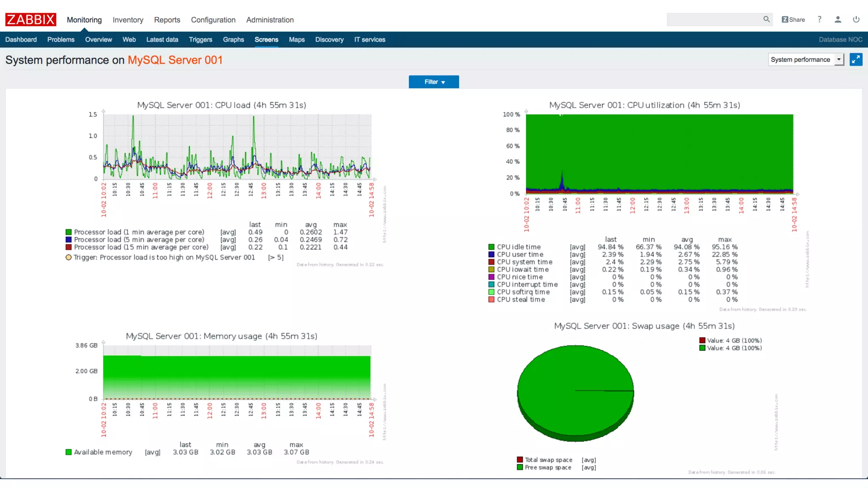The width and height of the screenshot is (868, 488).
Task: Toggle fullscreen mode with the blue arrows button
Action: point(856,60)
